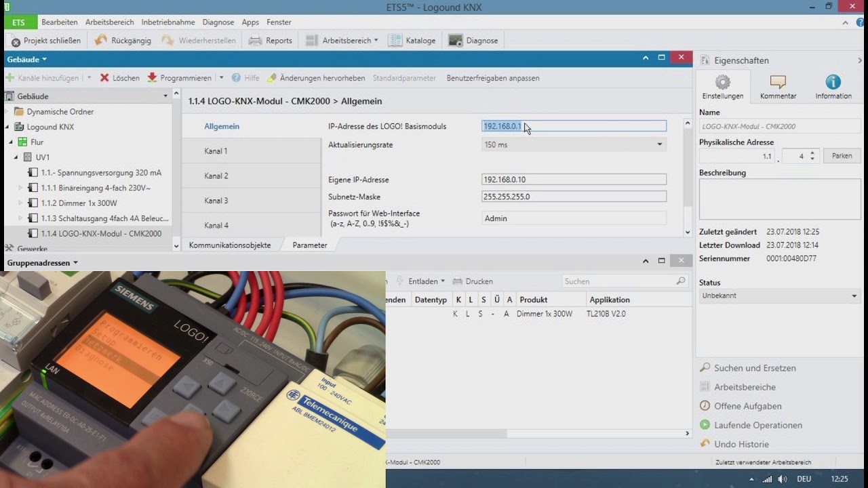Open the Apps menu
The image size is (868, 488).
(x=250, y=22)
